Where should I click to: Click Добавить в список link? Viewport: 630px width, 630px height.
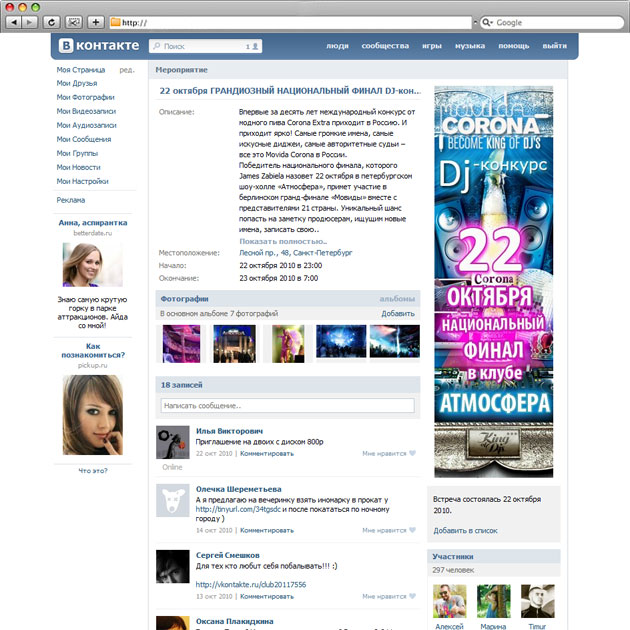tap(465, 531)
